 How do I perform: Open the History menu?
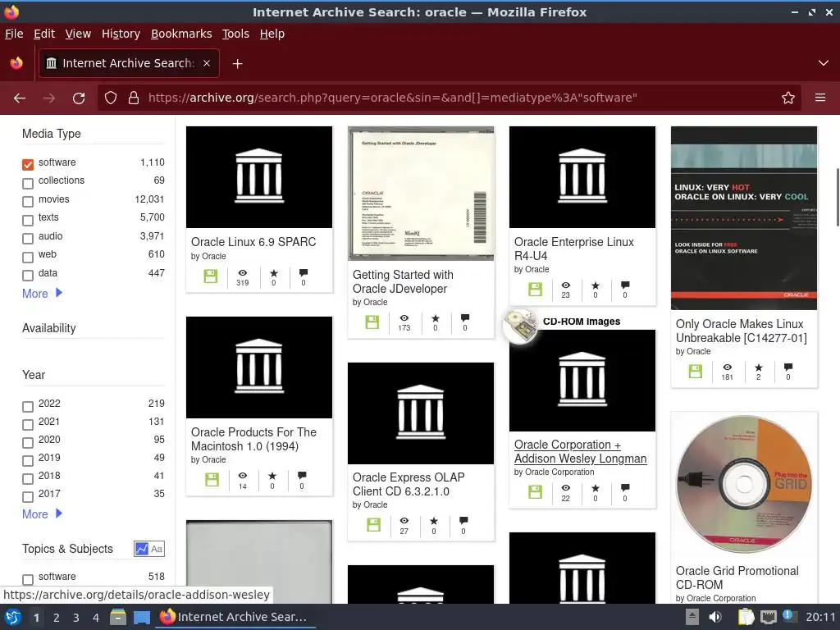[x=121, y=34]
